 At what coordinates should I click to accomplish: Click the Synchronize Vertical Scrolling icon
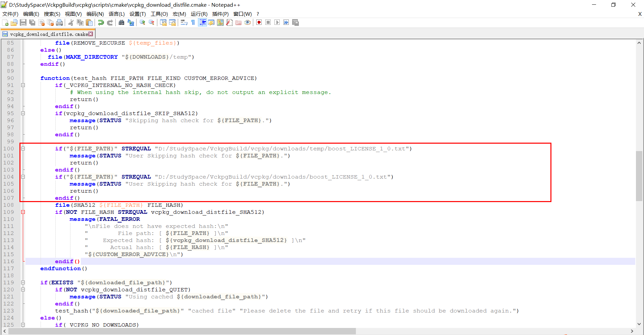[x=163, y=22]
